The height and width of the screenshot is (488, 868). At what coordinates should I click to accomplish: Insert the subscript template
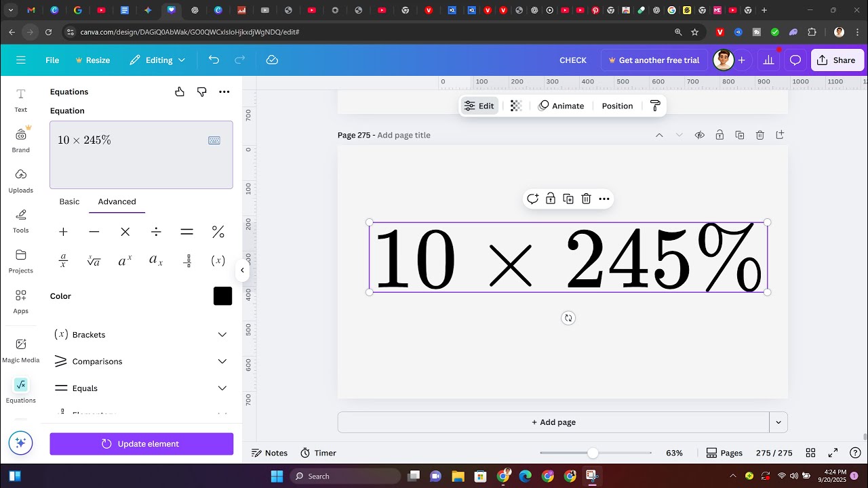156,261
